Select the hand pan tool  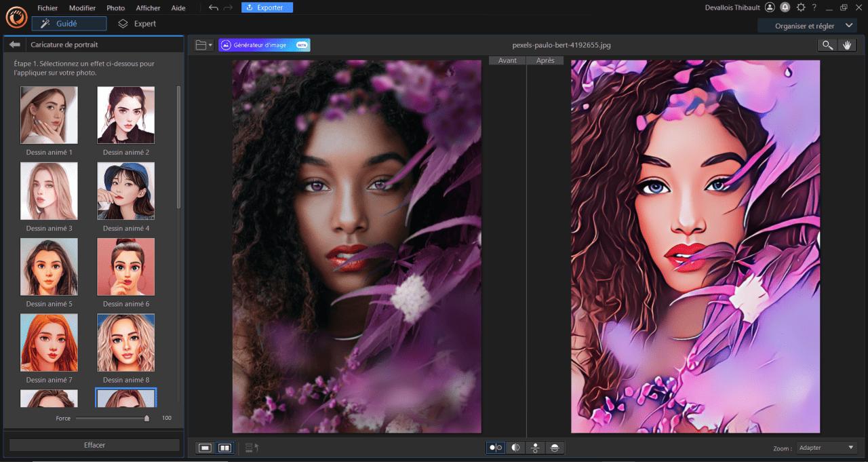coord(846,45)
